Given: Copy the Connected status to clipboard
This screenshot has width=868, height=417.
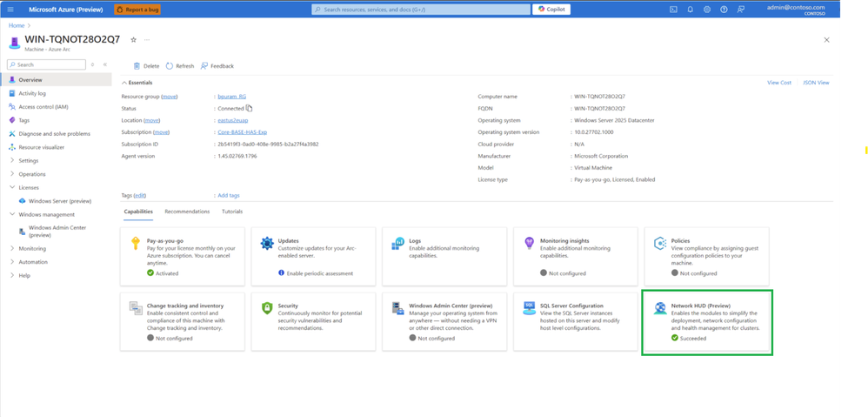Looking at the screenshot, I should click(x=249, y=109).
